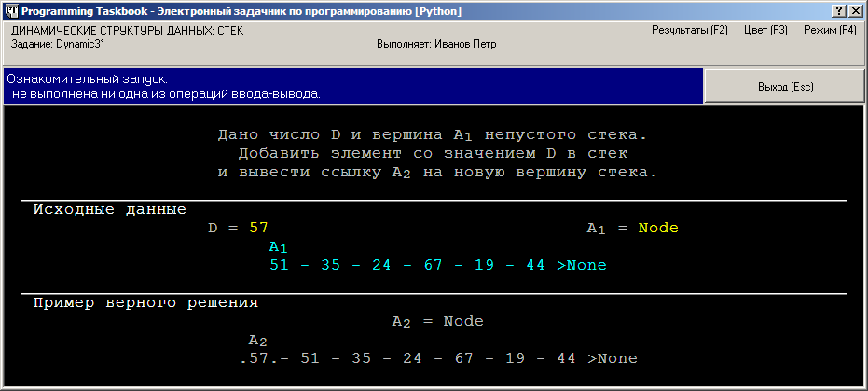Open Результаты (F2) results view
868x391 pixels.
click(x=689, y=30)
